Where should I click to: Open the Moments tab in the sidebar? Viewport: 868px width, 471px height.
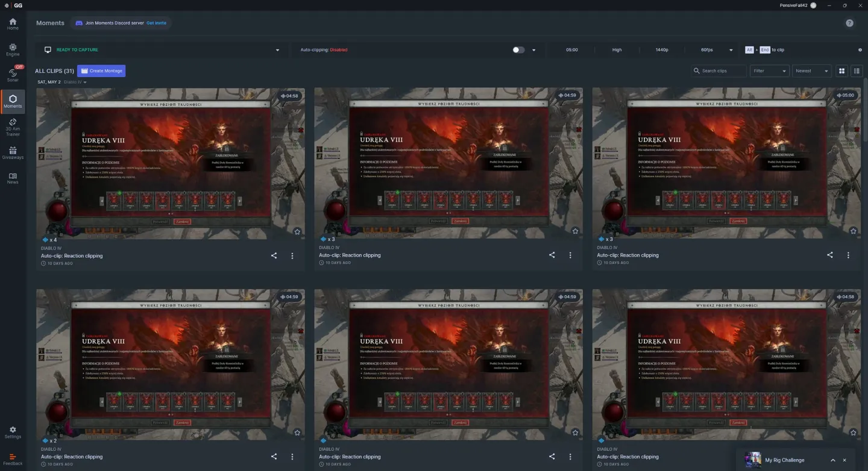click(x=13, y=101)
